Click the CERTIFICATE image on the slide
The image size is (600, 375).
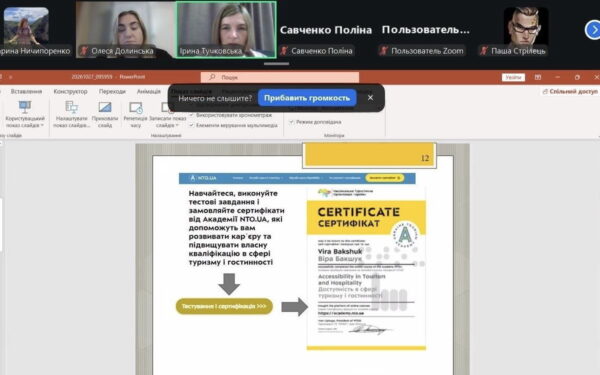click(366, 268)
